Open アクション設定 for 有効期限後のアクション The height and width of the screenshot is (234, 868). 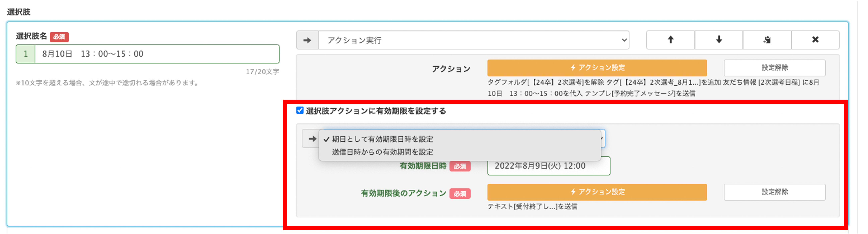click(597, 192)
